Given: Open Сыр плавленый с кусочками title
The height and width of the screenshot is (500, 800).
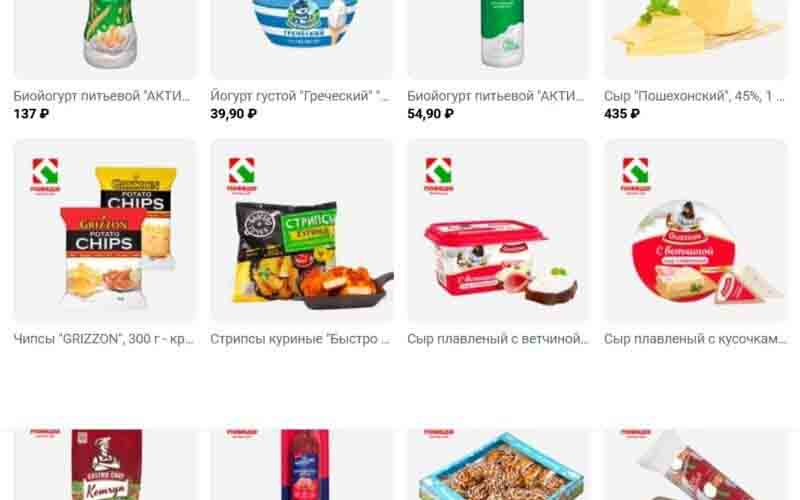Looking at the screenshot, I should point(695,339).
